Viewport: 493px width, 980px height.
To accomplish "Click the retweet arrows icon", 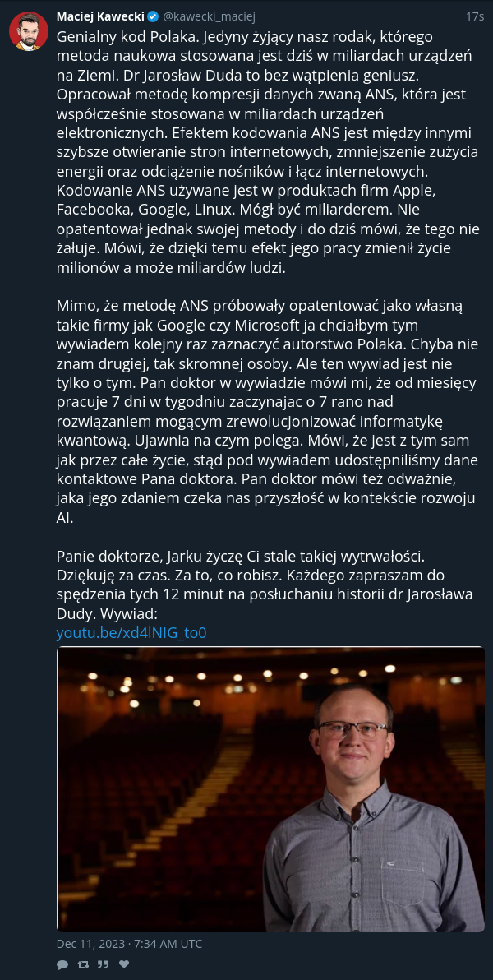I will [x=82, y=965].
